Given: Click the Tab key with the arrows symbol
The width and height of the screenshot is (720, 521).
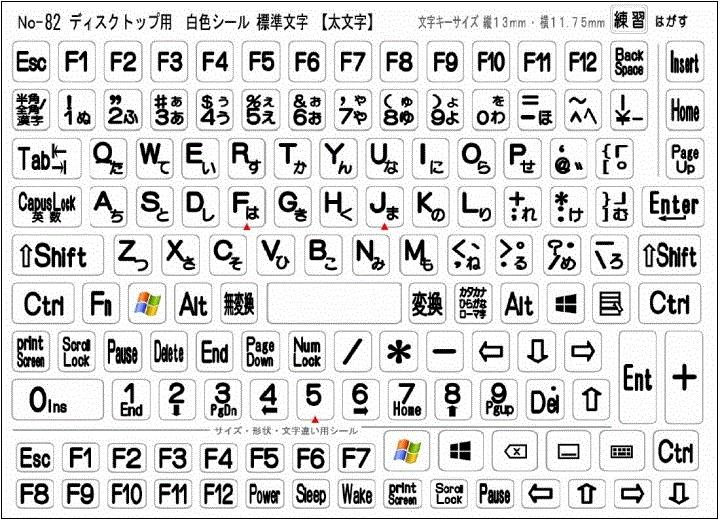Looking at the screenshot, I should pos(46,159).
